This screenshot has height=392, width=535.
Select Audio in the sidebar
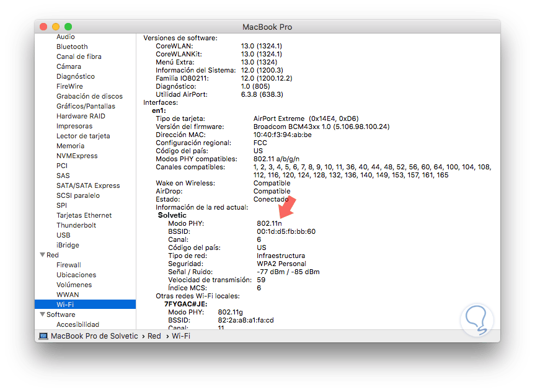point(66,37)
